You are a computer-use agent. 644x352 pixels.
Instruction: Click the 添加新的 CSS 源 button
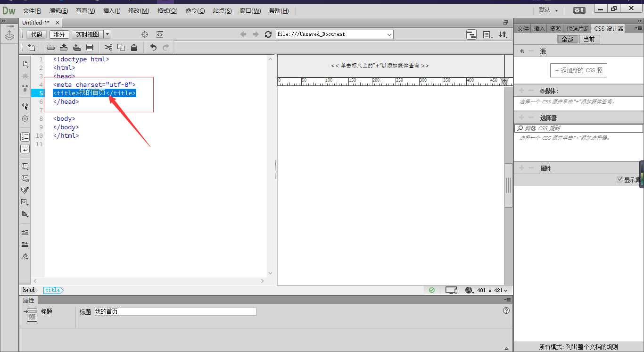pos(578,70)
